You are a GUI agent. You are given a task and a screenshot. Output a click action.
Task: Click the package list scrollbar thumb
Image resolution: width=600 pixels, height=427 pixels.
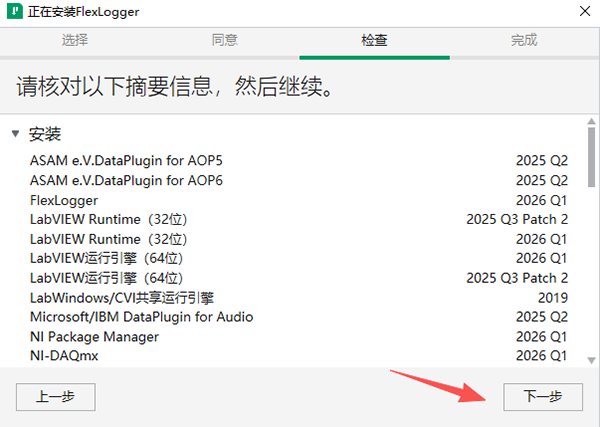(x=591, y=157)
